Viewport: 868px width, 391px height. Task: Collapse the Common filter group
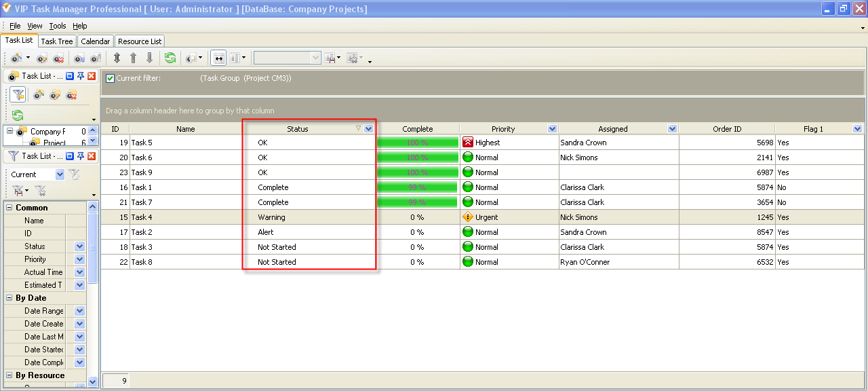point(9,208)
